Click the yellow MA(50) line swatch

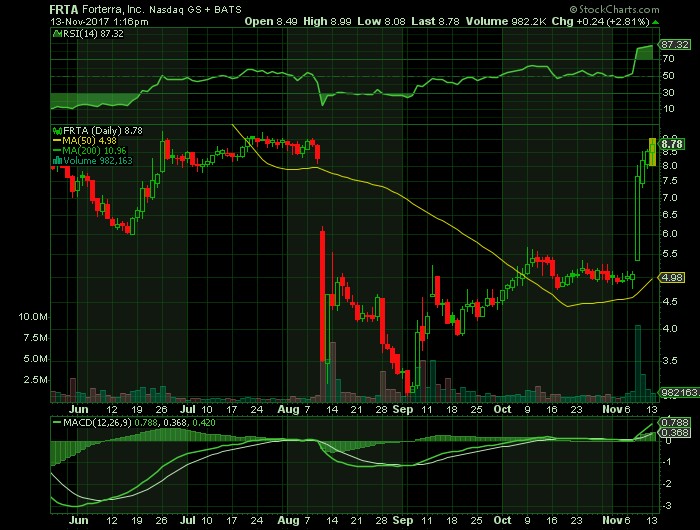pyautogui.click(x=57, y=141)
